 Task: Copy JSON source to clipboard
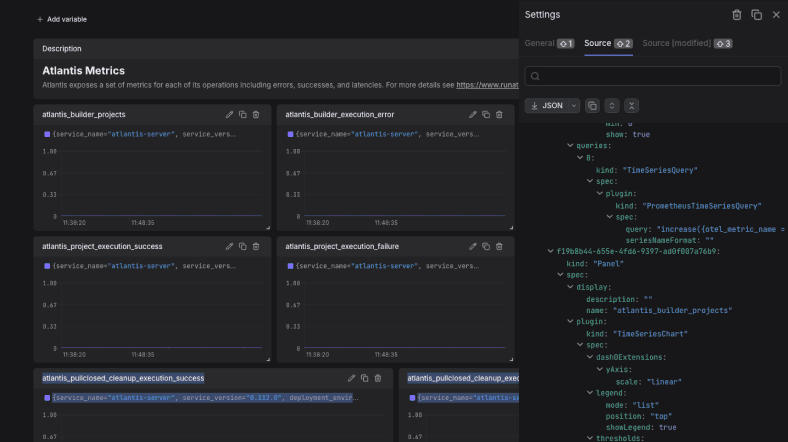[x=592, y=105]
